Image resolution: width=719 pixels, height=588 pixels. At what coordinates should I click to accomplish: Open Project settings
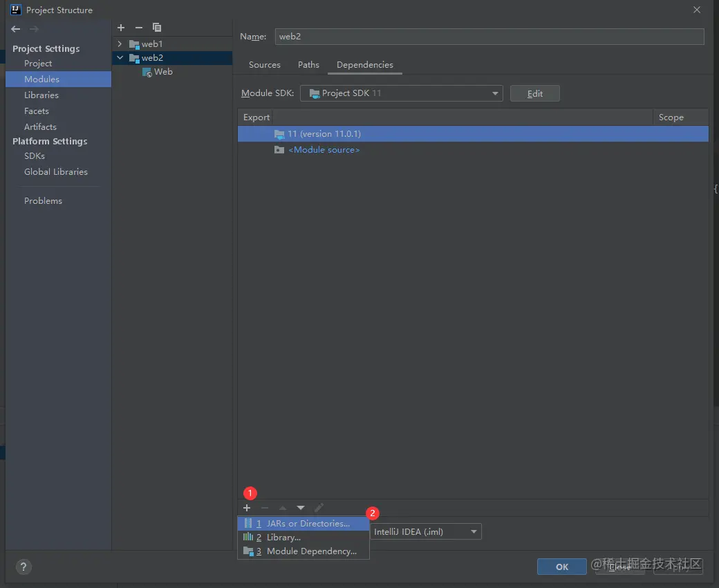coord(38,64)
